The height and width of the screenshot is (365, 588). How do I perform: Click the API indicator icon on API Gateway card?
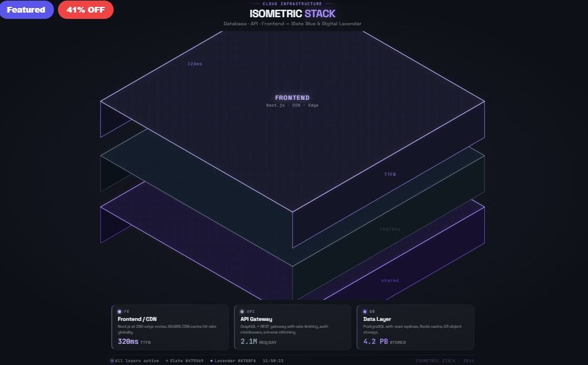coord(243,311)
